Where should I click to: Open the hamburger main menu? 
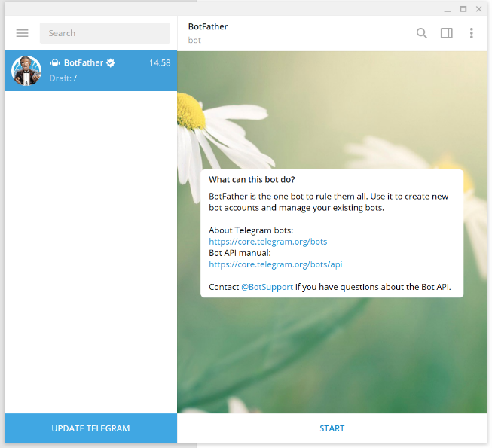23,33
